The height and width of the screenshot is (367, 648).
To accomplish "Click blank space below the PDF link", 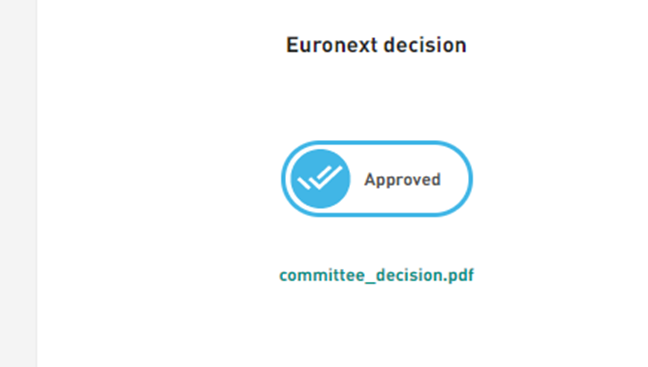I will (376, 326).
